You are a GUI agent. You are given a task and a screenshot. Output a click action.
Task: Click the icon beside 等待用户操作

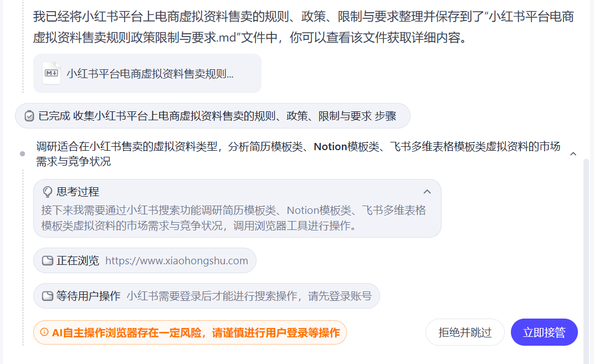click(x=48, y=296)
